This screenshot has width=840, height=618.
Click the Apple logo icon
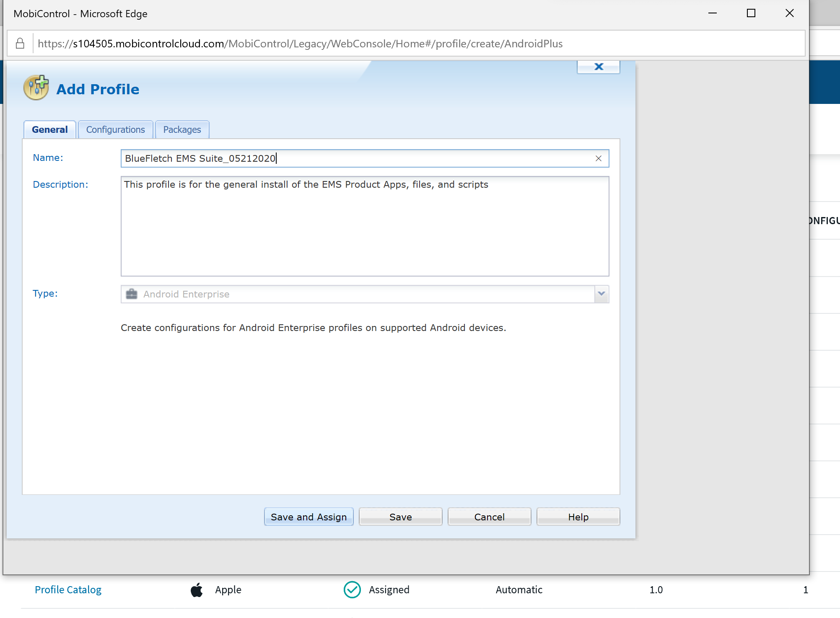(197, 590)
